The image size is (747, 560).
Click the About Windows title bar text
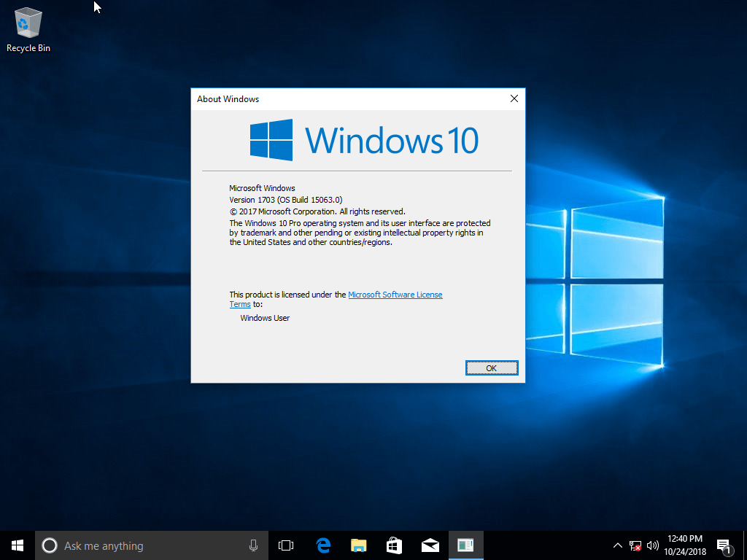[228, 99]
